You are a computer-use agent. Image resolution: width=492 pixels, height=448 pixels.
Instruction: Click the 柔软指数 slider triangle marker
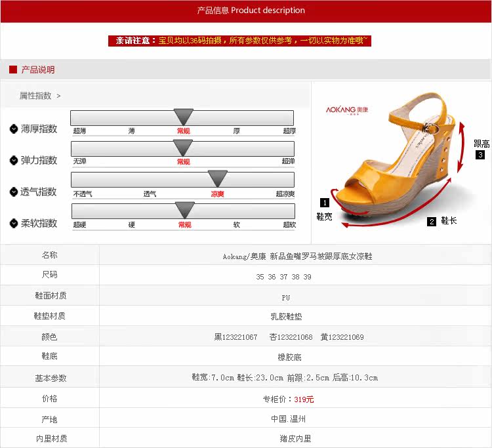[185, 211]
